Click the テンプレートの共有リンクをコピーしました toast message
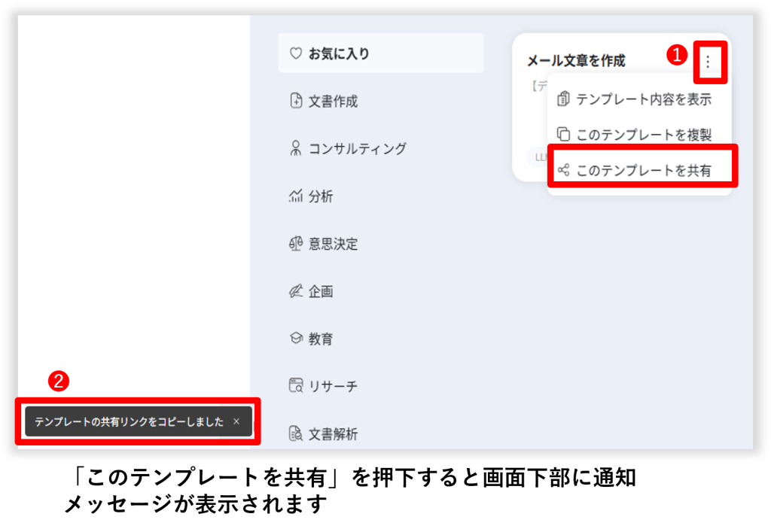Viewport: 771px width, 532px height. point(129,421)
